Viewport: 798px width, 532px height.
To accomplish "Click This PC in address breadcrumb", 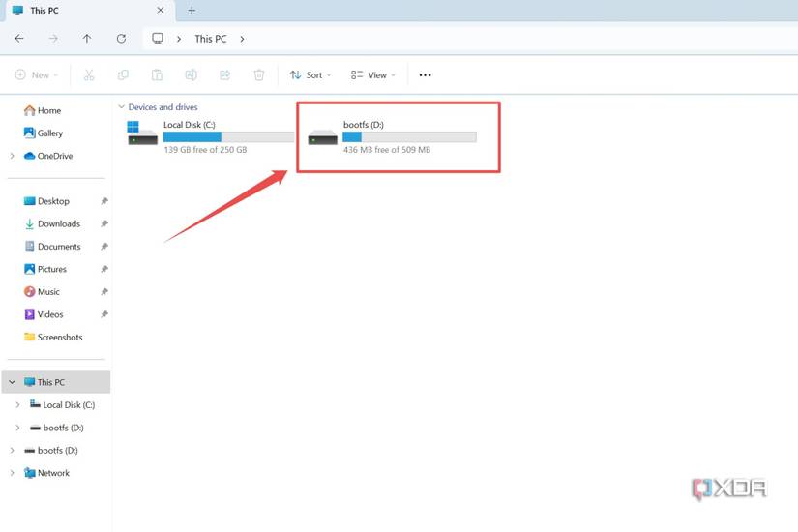I will [211, 39].
